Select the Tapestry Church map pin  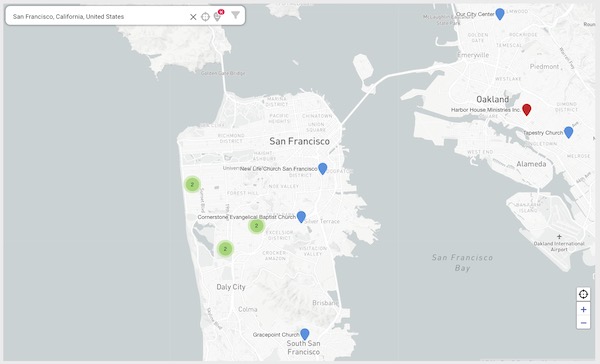tap(569, 132)
